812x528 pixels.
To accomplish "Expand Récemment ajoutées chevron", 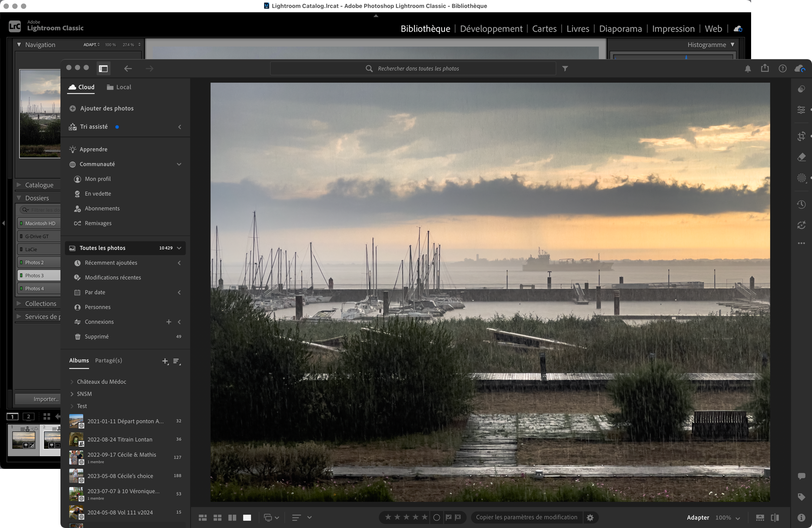I will [179, 263].
